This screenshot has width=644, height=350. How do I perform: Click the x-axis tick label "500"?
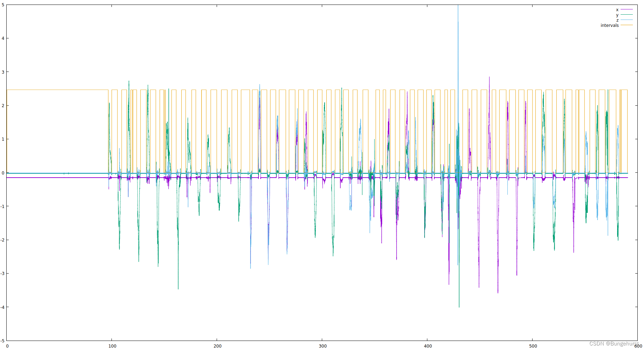point(533,346)
